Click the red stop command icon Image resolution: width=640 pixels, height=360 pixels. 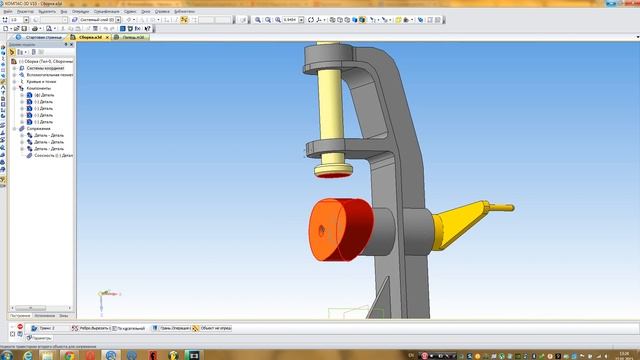click(20, 327)
